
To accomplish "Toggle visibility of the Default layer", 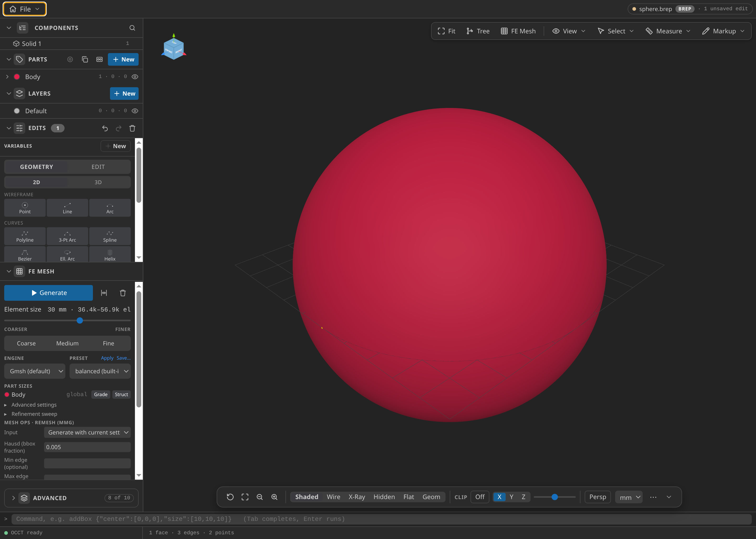I will coord(135,111).
